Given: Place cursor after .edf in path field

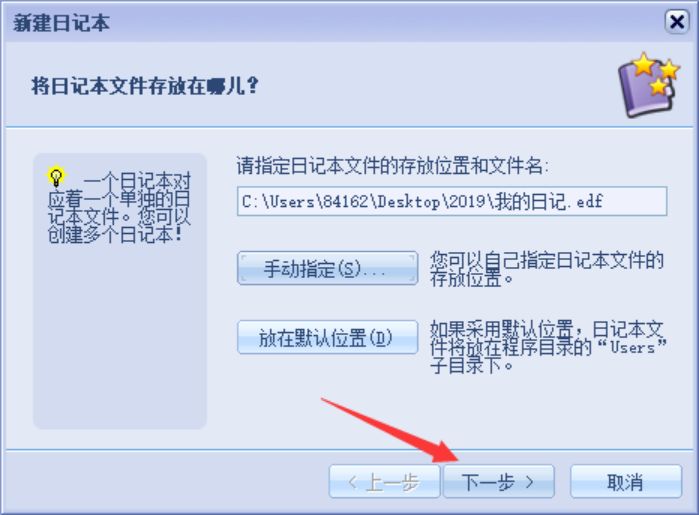Looking at the screenshot, I should tap(604, 202).
